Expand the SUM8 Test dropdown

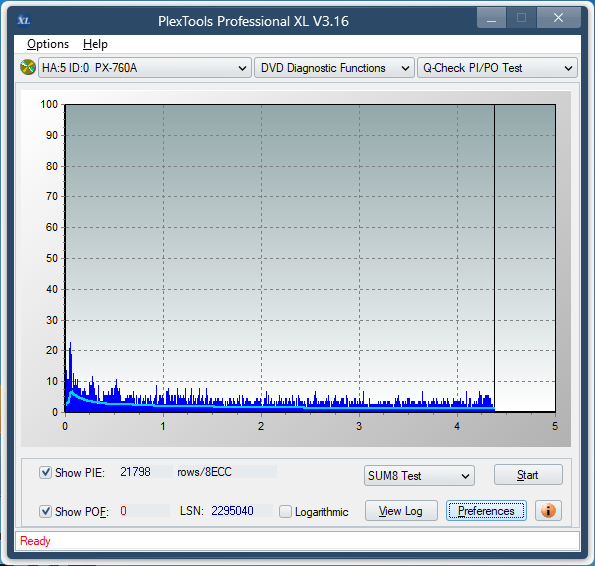point(419,476)
